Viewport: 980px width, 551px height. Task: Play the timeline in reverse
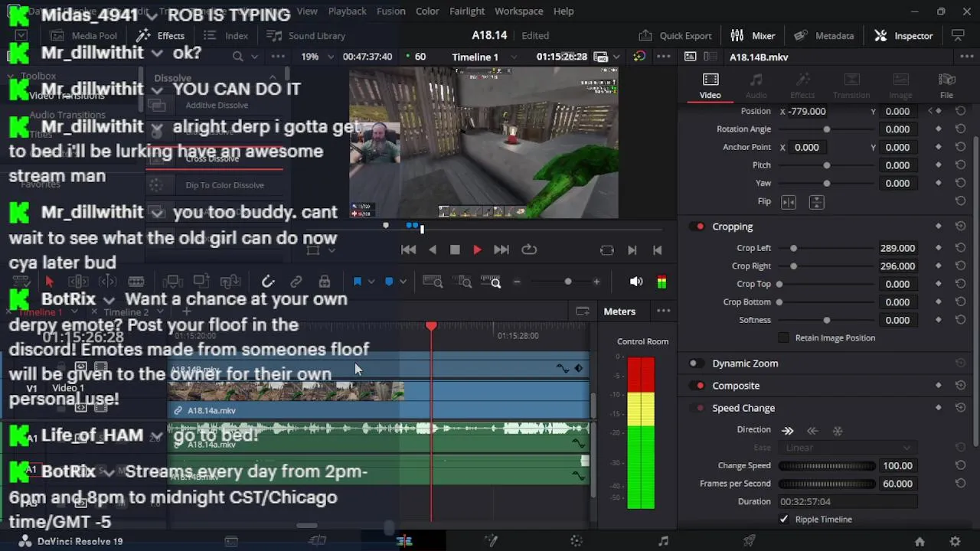click(x=433, y=249)
